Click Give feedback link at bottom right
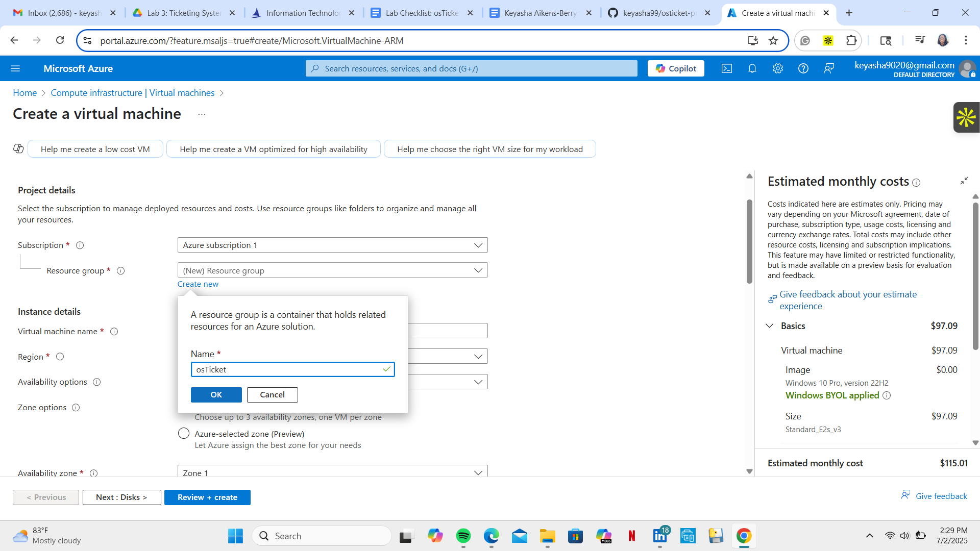The height and width of the screenshot is (551, 980). pos(941,496)
